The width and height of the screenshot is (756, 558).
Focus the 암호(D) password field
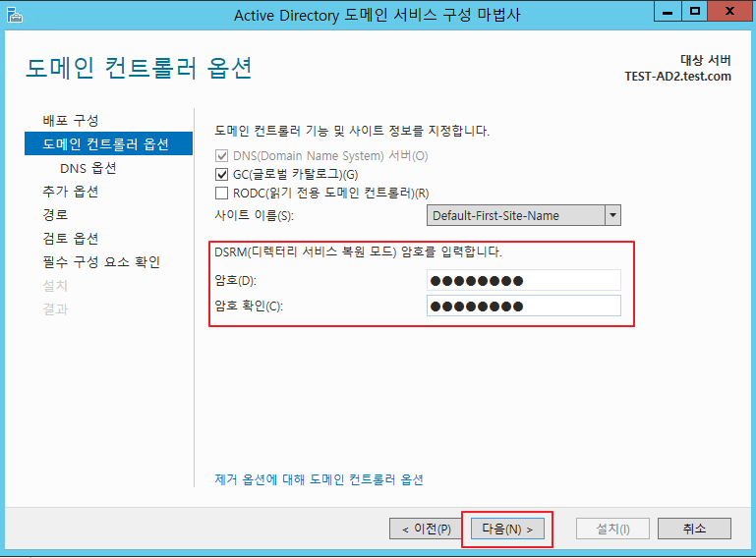(x=524, y=280)
